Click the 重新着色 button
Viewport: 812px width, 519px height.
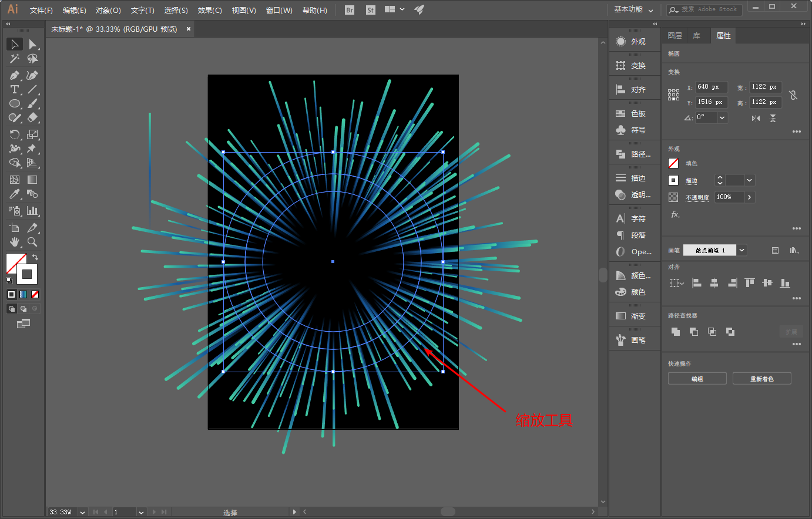pos(761,379)
